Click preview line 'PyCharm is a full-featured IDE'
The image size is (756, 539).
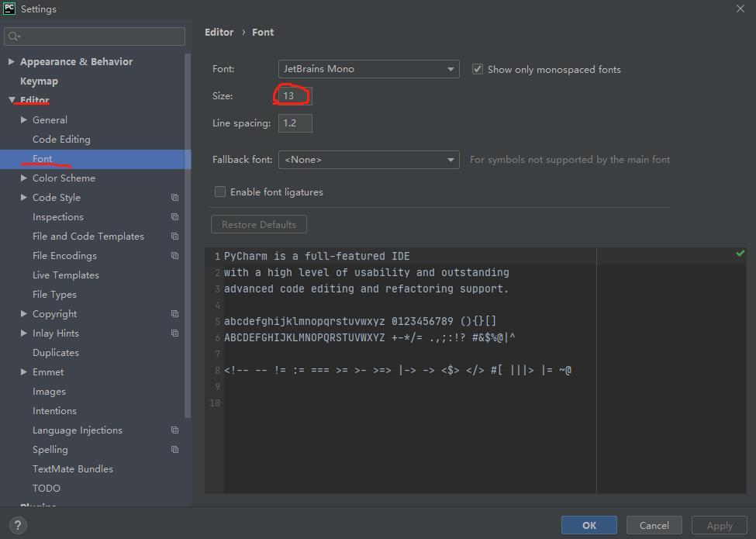click(317, 256)
